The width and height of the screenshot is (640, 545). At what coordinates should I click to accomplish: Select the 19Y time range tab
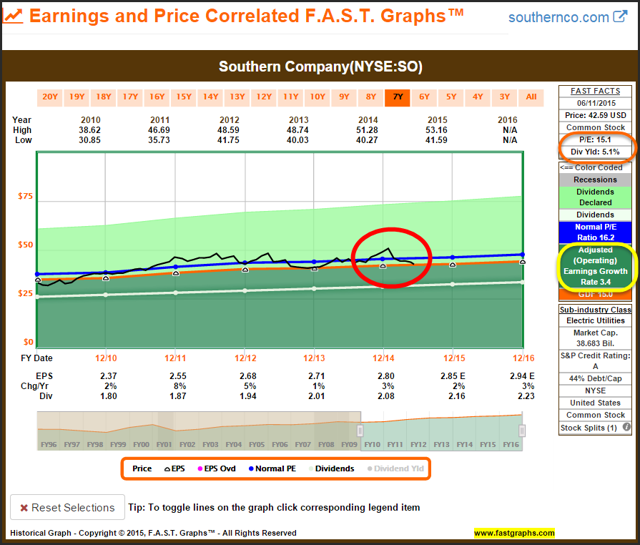(x=77, y=97)
